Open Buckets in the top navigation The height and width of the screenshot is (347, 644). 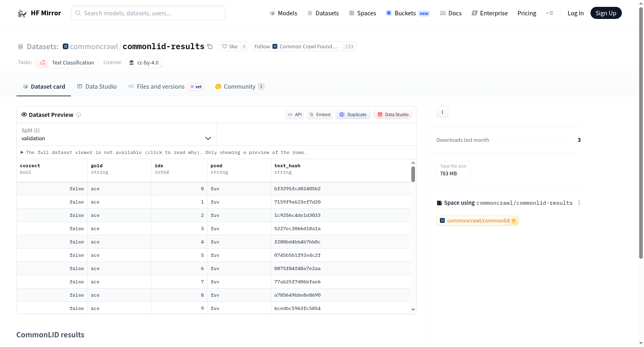[408, 13]
